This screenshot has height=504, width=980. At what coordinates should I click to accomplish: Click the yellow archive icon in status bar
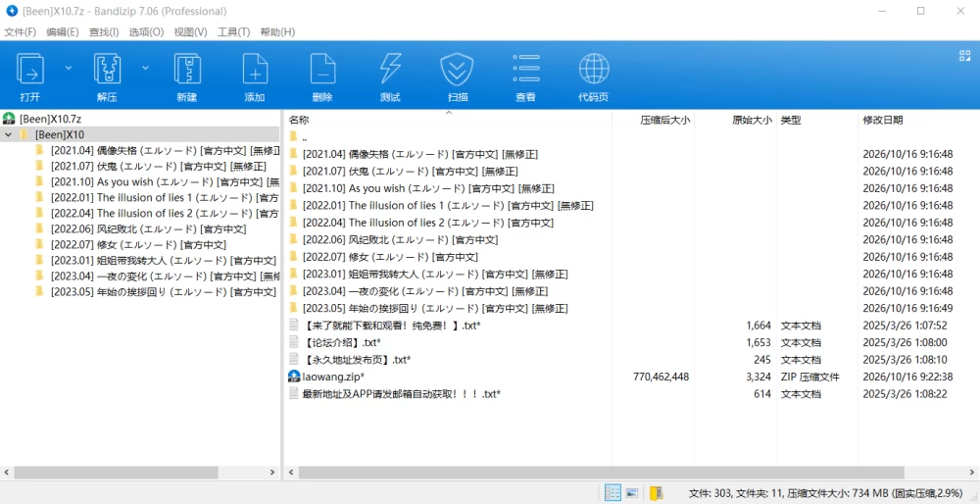656,493
